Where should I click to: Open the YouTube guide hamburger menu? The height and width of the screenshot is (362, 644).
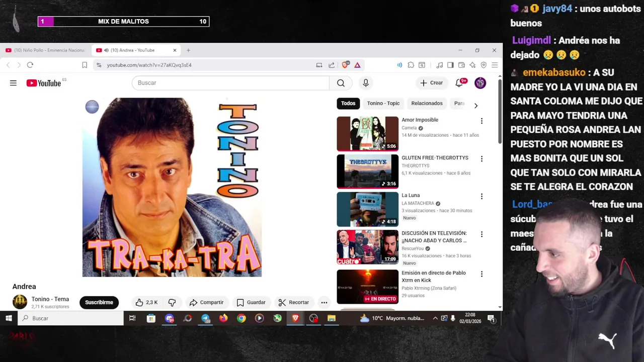click(x=13, y=83)
